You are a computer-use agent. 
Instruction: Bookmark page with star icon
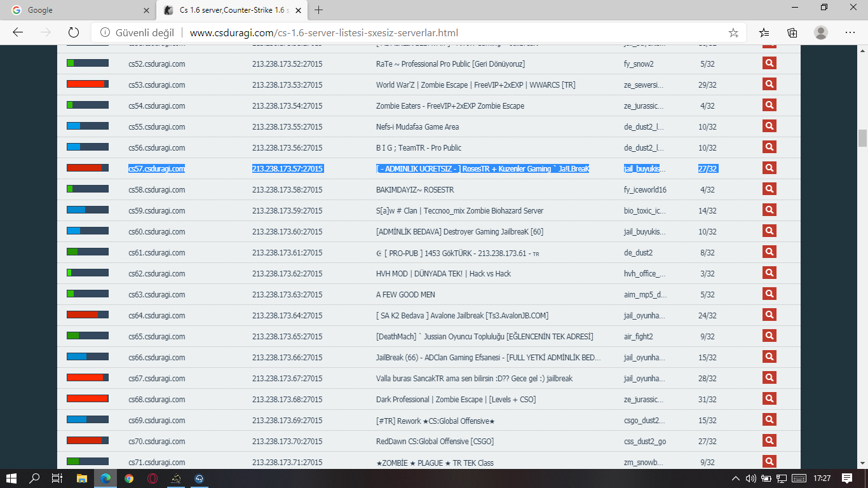pos(733,32)
